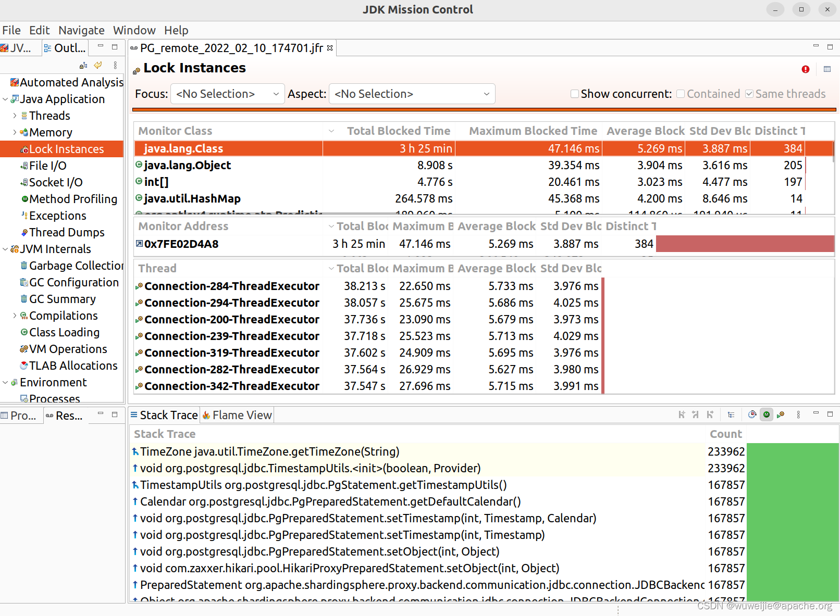This screenshot has height=616, width=840.
Task: Open the Exceptions page
Action: pyautogui.click(x=53, y=216)
